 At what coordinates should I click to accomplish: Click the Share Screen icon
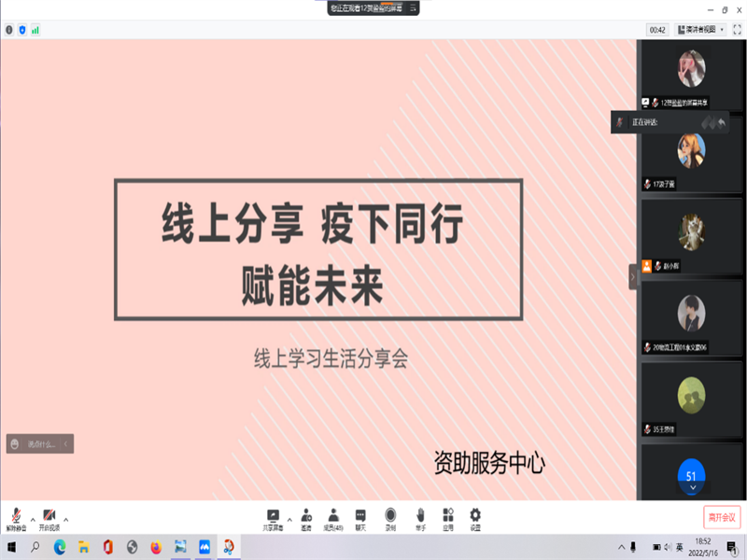point(274,517)
